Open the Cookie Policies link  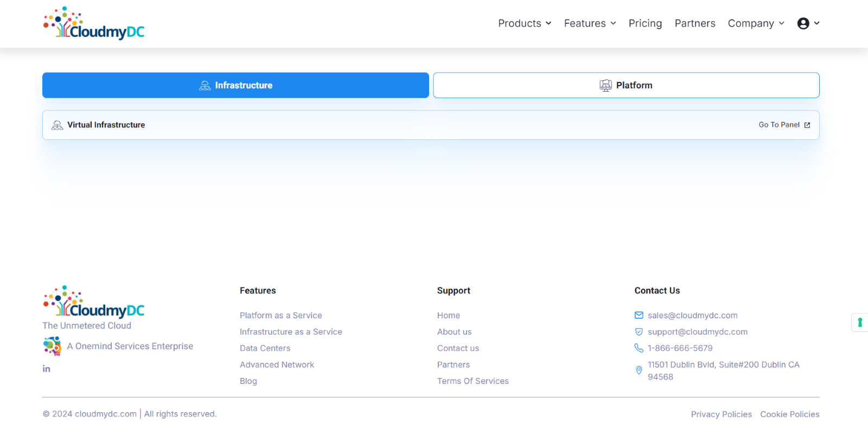coord(790,414)
